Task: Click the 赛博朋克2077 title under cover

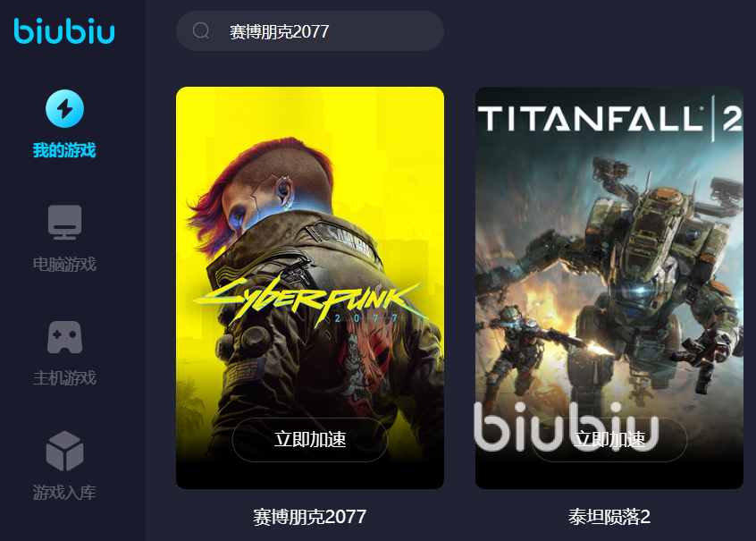Action: coord(310,517)
